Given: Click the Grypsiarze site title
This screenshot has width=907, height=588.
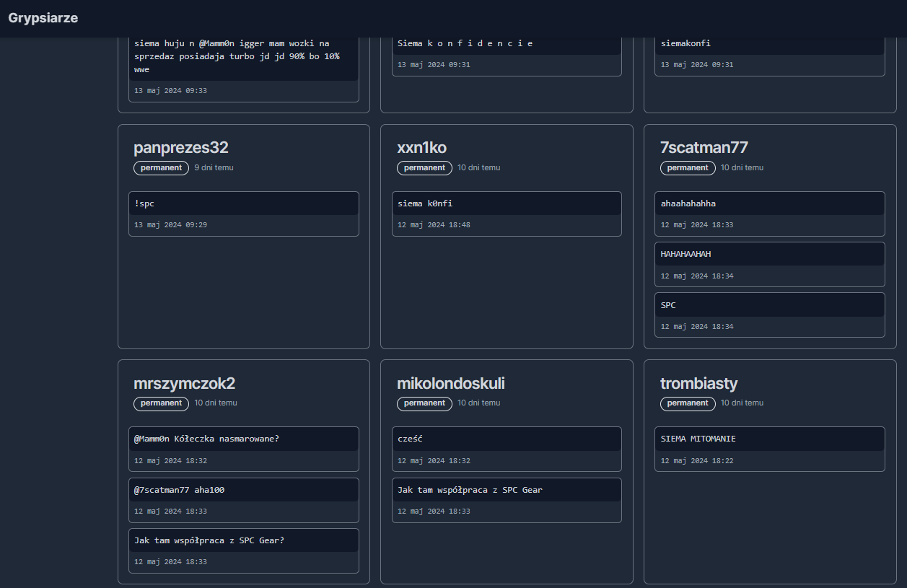Looking at the screenshot, I should (43, 18).
